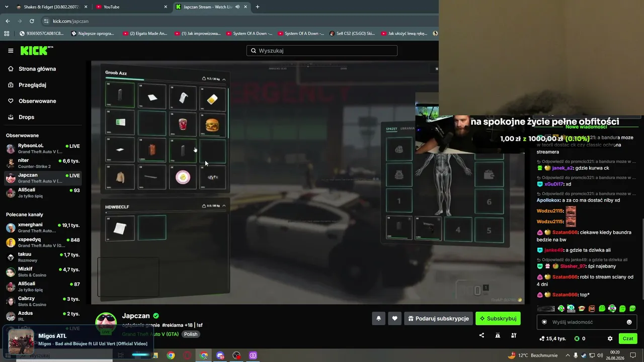Select the wallet equipment slot
The width and height of the screenshot is (644, 362).
pos(489,175)
